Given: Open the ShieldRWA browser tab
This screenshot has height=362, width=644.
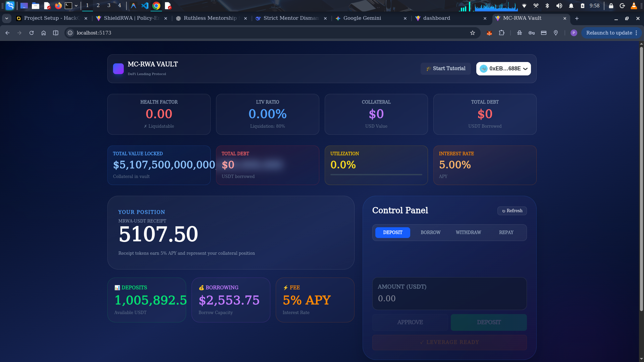Looking at the screenshot, I should point(131,18).
